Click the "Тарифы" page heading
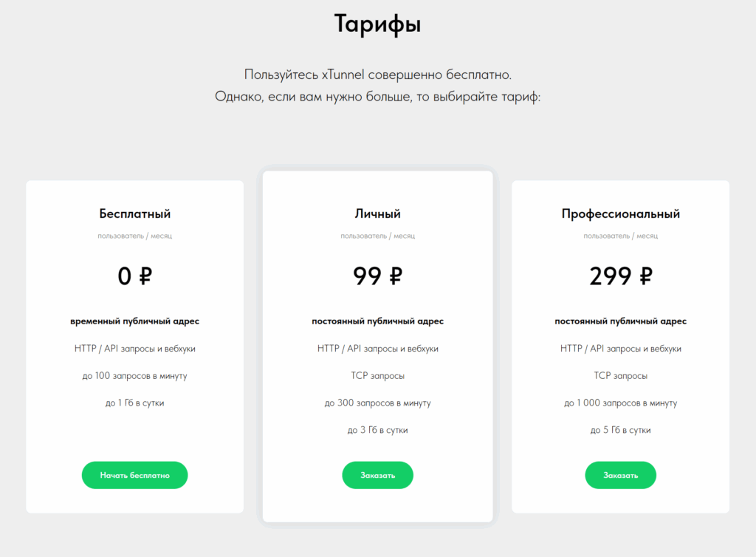Screen dimensions: 756x557 point(377,24)
